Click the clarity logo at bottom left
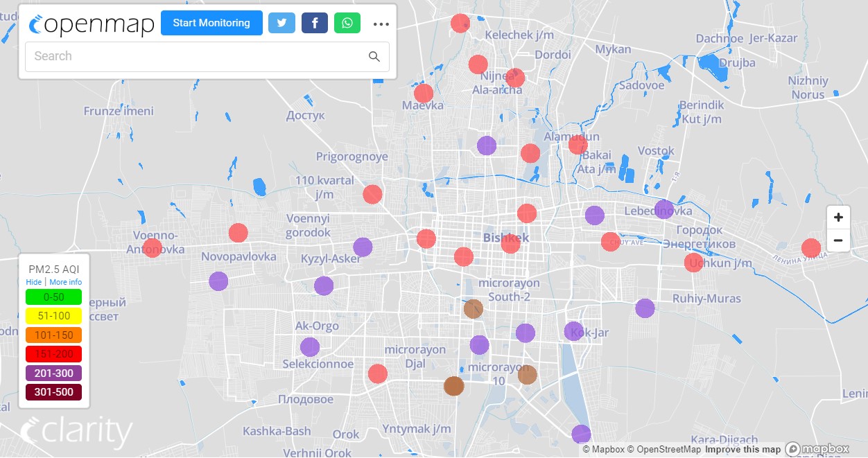Viewport: 868px width, 458px height. pyautogui.click(x=76, y=432)
